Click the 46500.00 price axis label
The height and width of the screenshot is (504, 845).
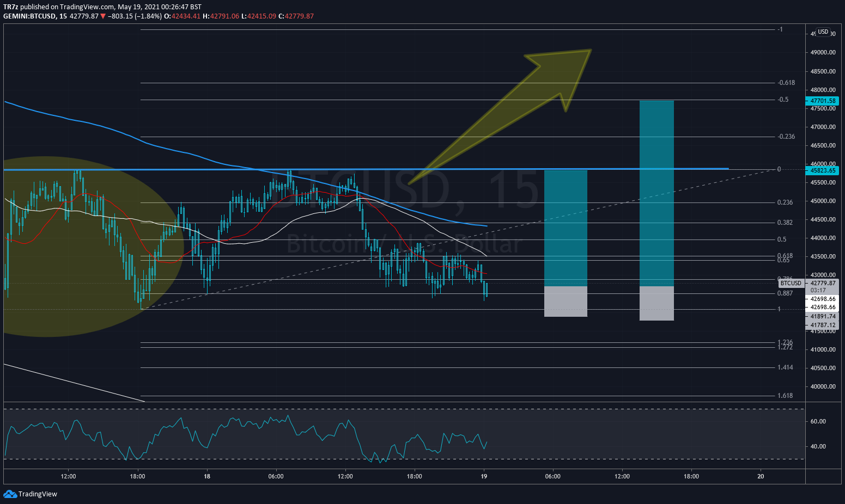click(x=823, y=145)
